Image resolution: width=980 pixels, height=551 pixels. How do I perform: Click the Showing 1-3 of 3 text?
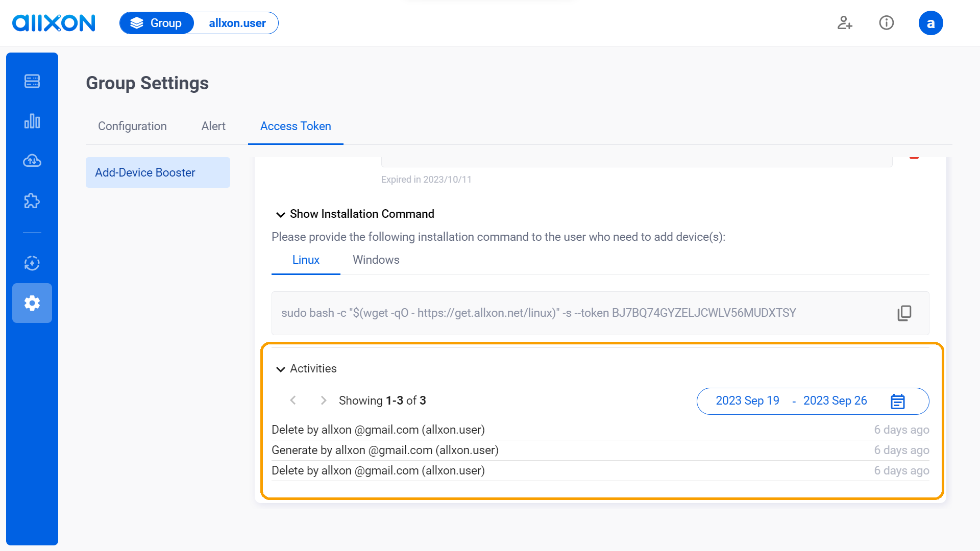tap(382, 400)
